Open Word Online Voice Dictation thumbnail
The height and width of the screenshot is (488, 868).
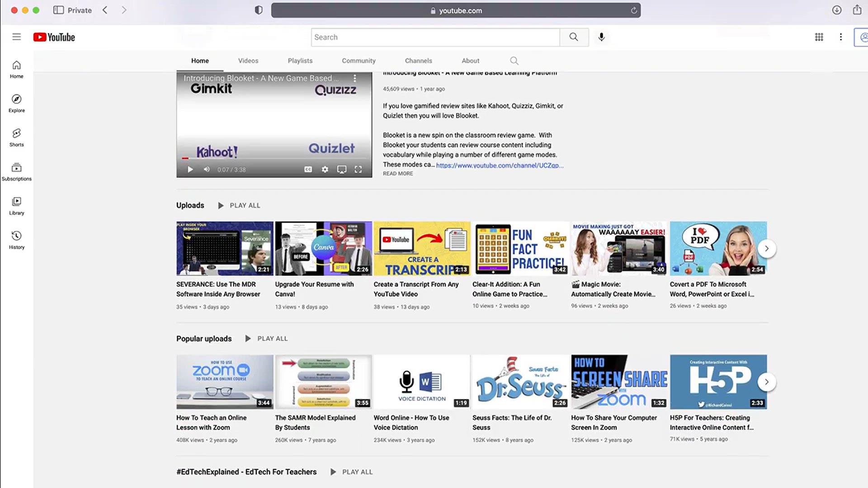422,382
